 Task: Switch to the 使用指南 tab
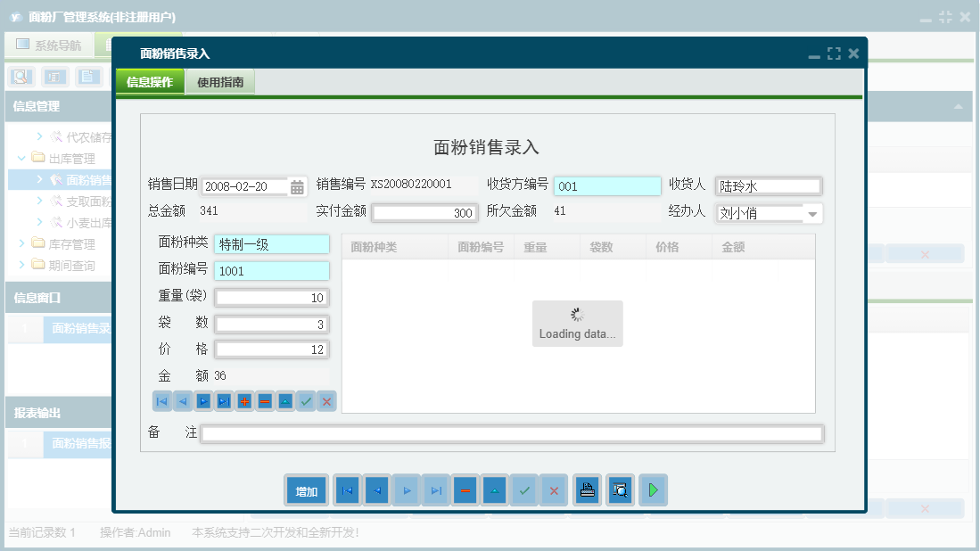[219, 79]
